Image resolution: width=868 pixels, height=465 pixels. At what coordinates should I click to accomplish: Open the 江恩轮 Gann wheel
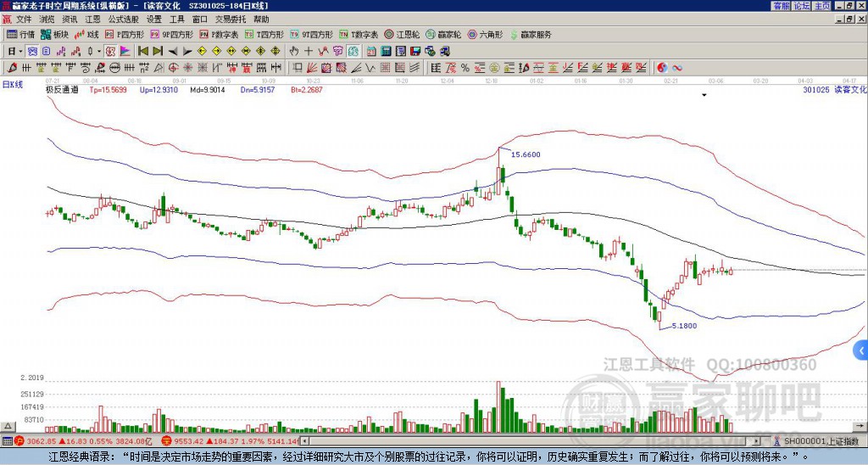[x=403, y=34]
